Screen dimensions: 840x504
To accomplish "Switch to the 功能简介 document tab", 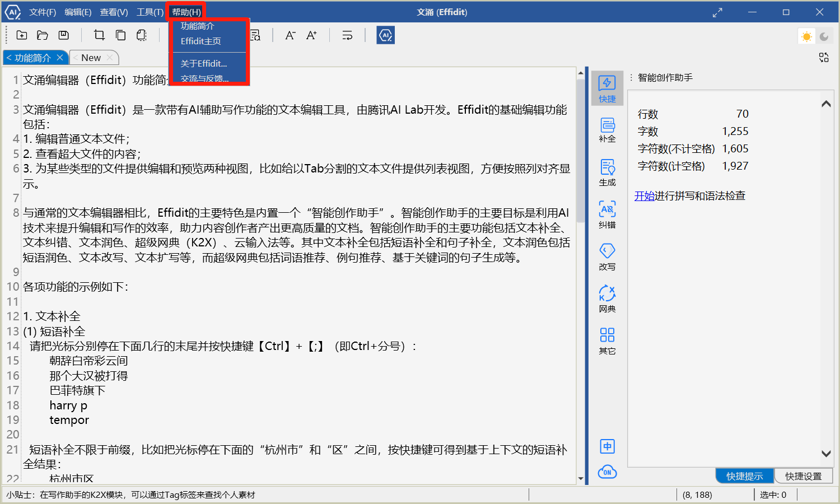I will (x=32, y=58).
